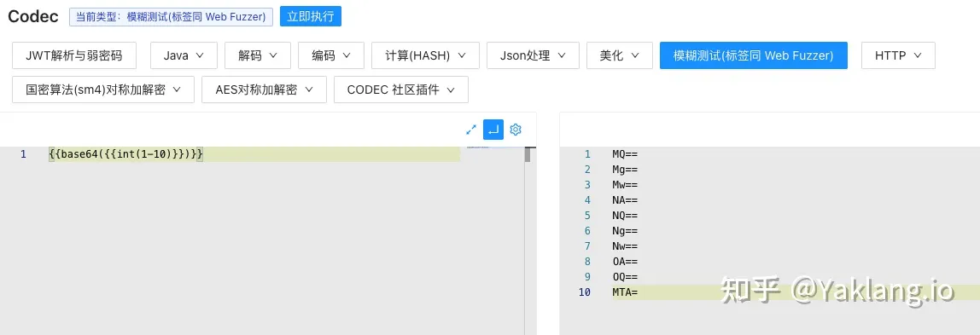Expand the 解码 decode dropdown
The width and height of the screenshot is (980, 335).
(258, 55)
